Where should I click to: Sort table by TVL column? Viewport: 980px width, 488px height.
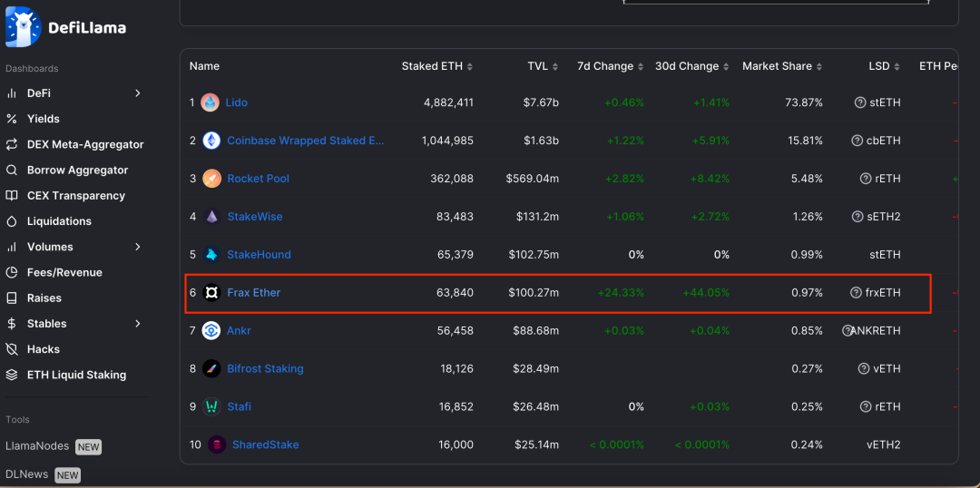coord(544,66)
